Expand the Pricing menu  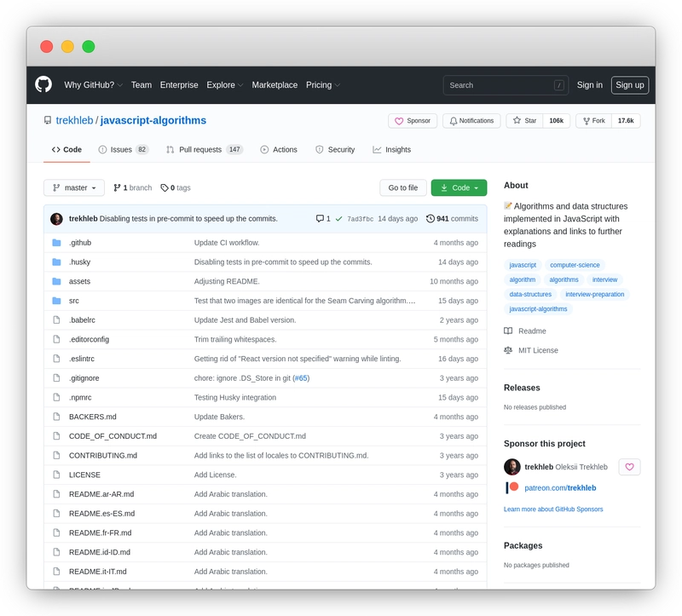323,84
